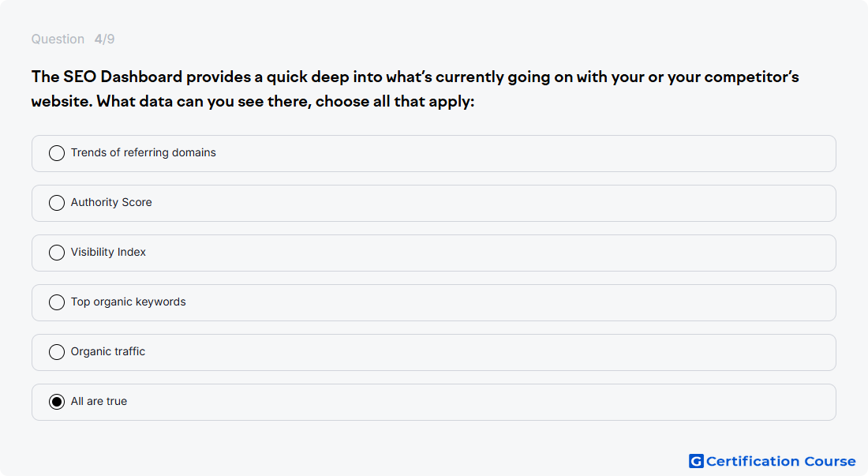868x476 pixels.
Task: Click the blue G logo icon
Action: tap(696, 461)
